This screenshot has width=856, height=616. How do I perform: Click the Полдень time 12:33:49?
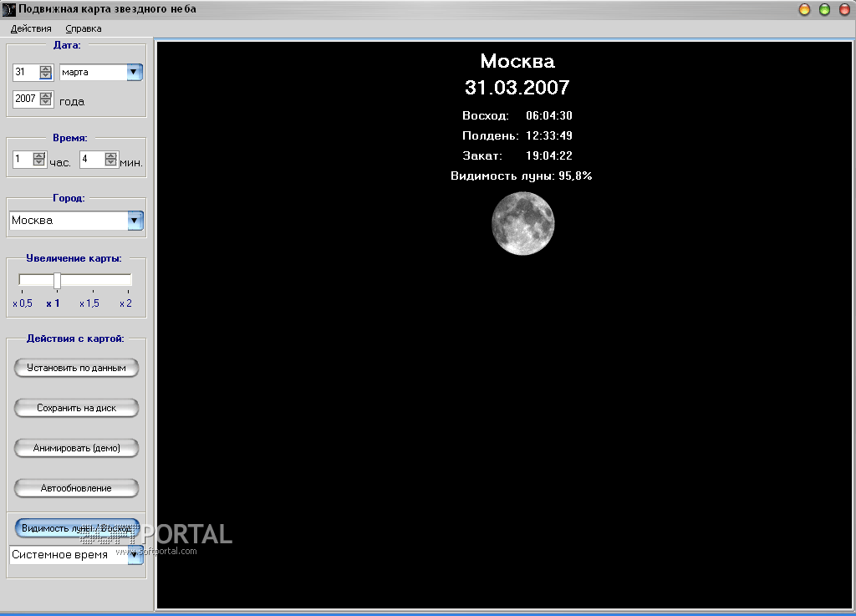549,135
